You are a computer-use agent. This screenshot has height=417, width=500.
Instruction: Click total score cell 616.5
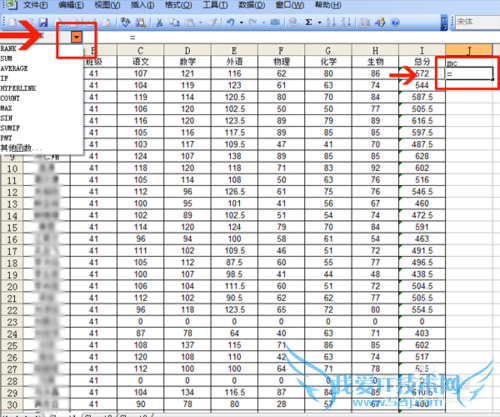point(422,121)
